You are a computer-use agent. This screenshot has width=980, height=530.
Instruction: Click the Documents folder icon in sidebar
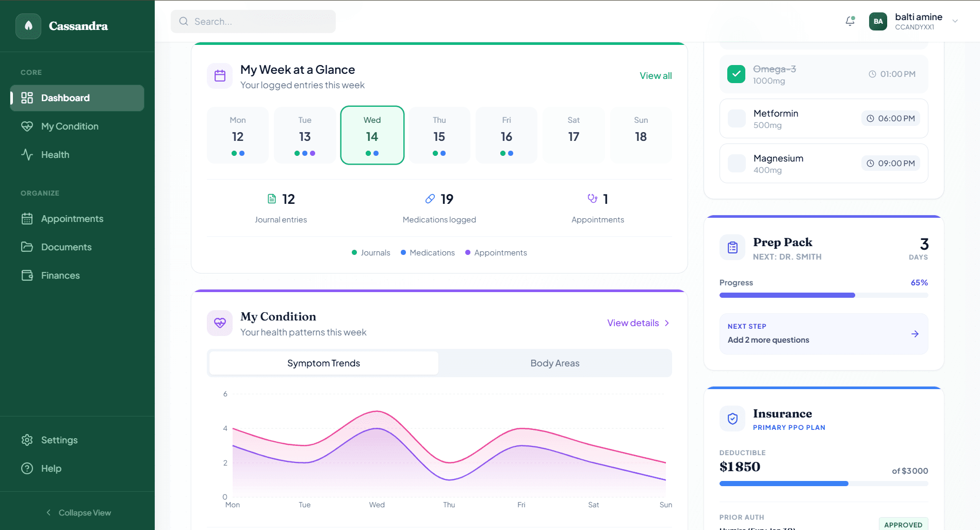(27, 247)
